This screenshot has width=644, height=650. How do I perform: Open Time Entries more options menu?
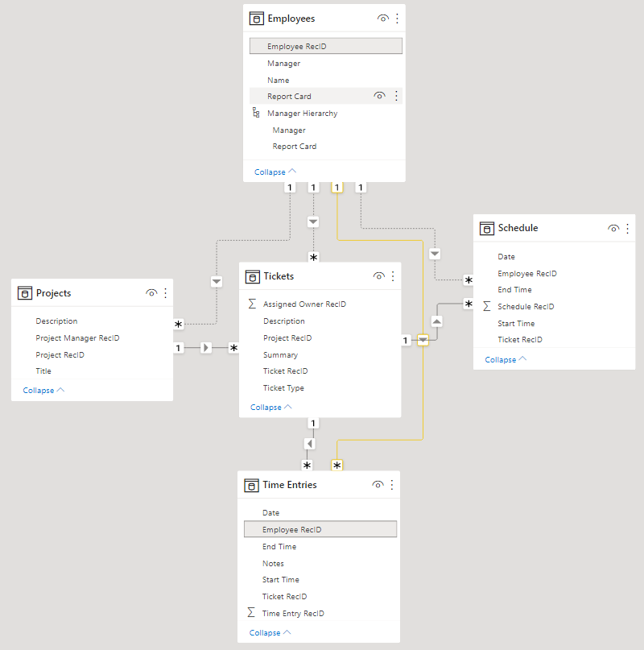point(391,485)
